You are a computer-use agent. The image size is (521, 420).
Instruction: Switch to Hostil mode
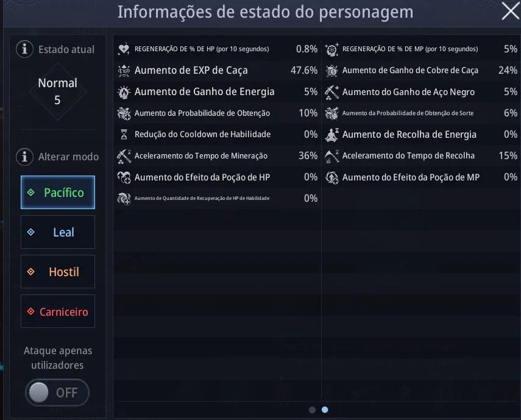[58, 272]
